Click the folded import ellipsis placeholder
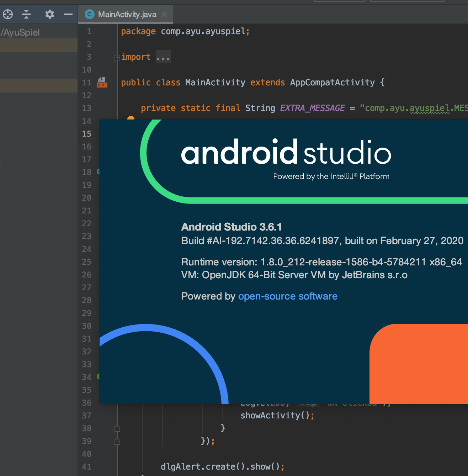Viewport: 468px width, 476px height. pyautogui.click(x=163, y=57)
